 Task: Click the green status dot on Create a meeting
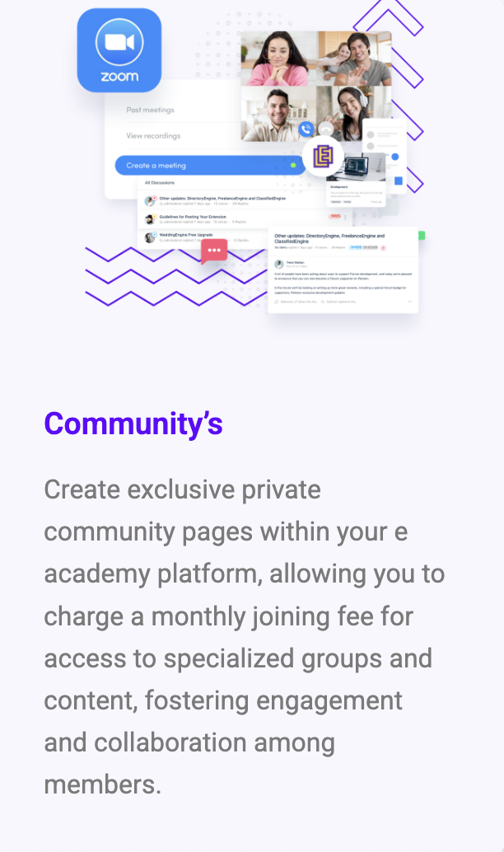tap(293, 166)
